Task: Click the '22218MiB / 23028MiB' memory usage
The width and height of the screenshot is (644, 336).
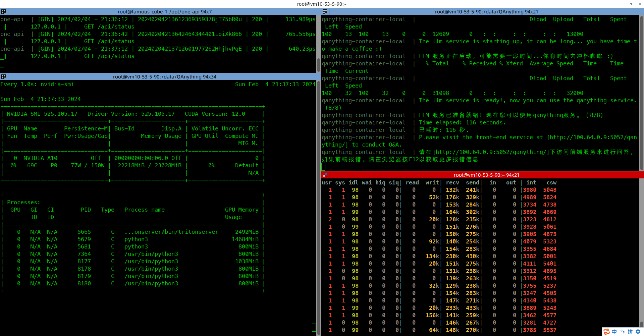Action: pyautogui.click(x=150, y=166)
